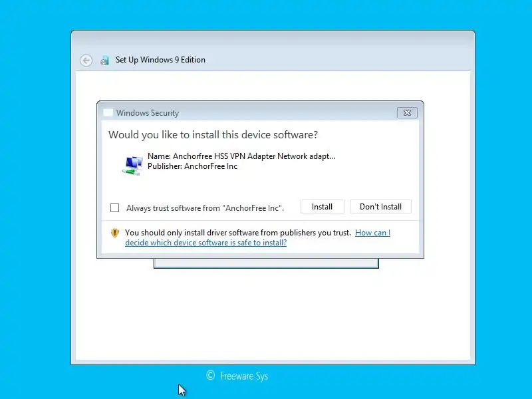This screenshot has height=399, width=532.
Task: Click the 'Would you like to install' heading
Action: tap(213, 135)
